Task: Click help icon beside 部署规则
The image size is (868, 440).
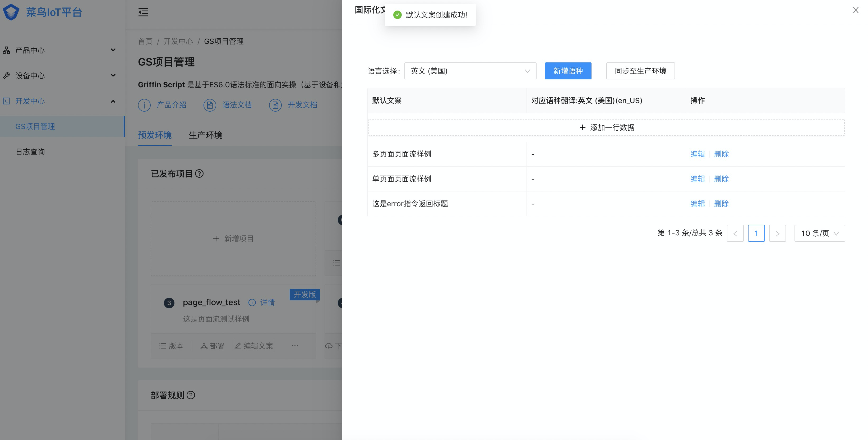Action: pyautogui.click(x=191, y=395)
